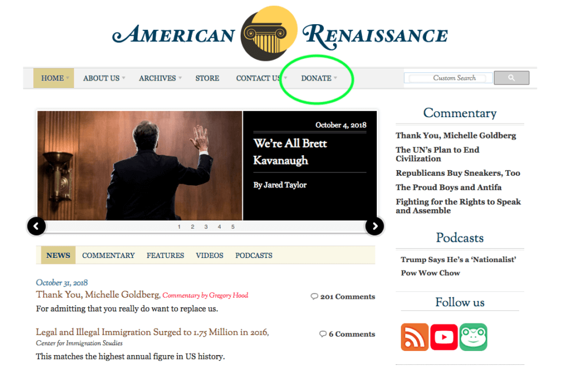Click the Custom Search input field

pos(448,78)
